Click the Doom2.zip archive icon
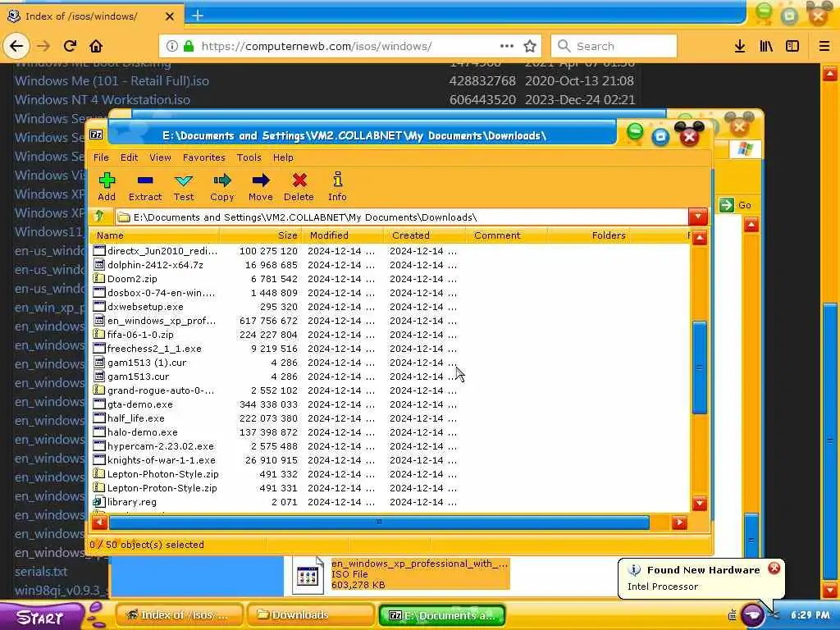 98,279
